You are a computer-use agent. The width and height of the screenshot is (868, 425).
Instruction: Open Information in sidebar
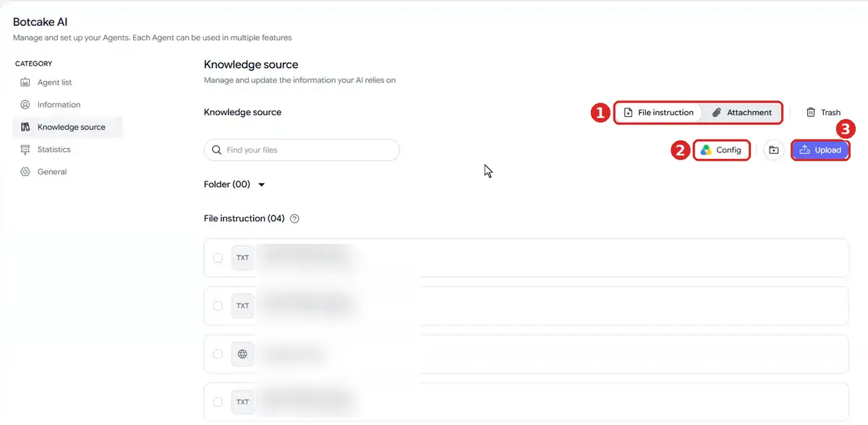pyautogui.click(x=51, y=105)
